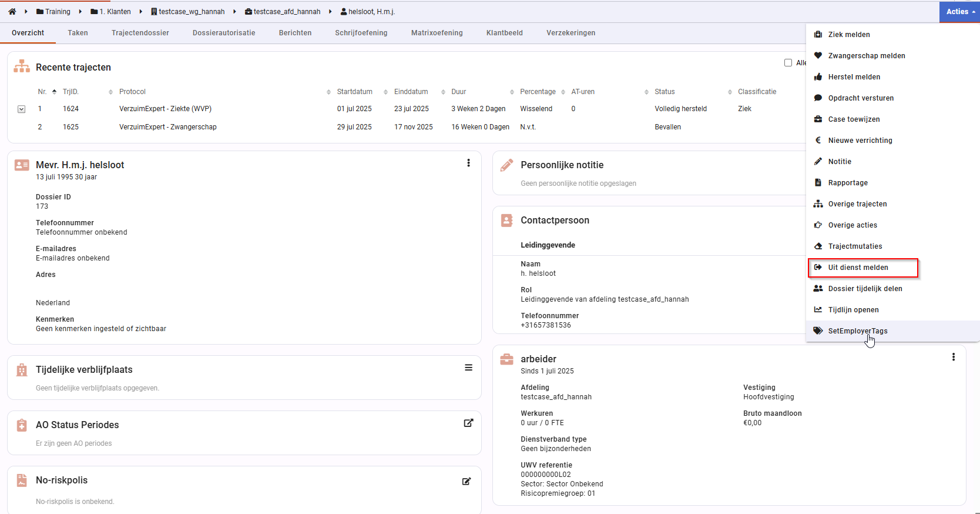Sort trajecten by the Status column
Image resolution: width=980 pixels, height=514 pixels.
click(693, 92)
